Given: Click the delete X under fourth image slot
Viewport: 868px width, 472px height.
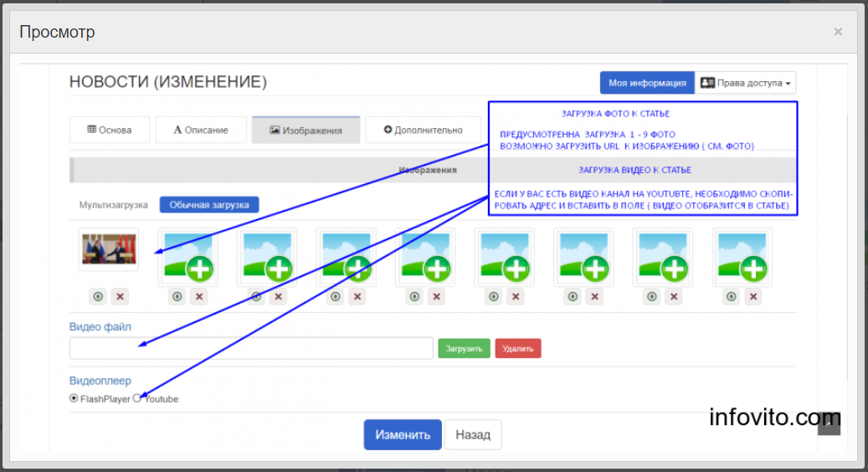Looking at the screenshot, I should point(357,296).
